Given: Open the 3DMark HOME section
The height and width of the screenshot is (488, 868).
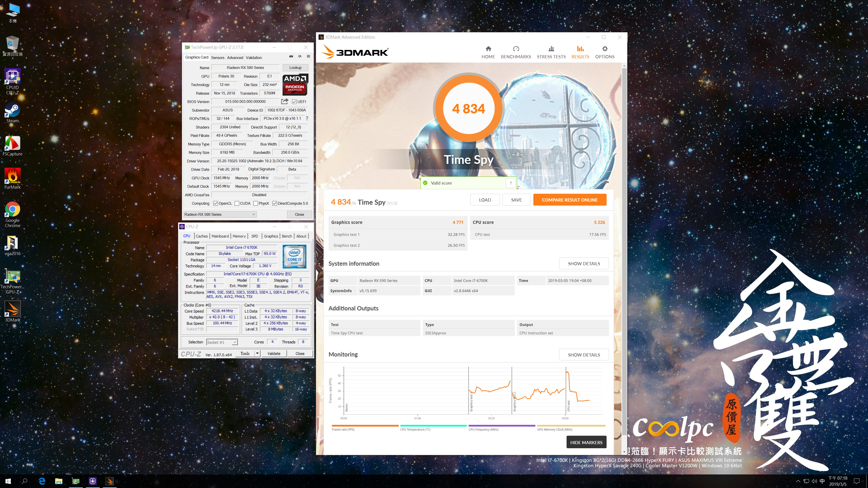Looking at the screenshot, I should click(488, 52).
